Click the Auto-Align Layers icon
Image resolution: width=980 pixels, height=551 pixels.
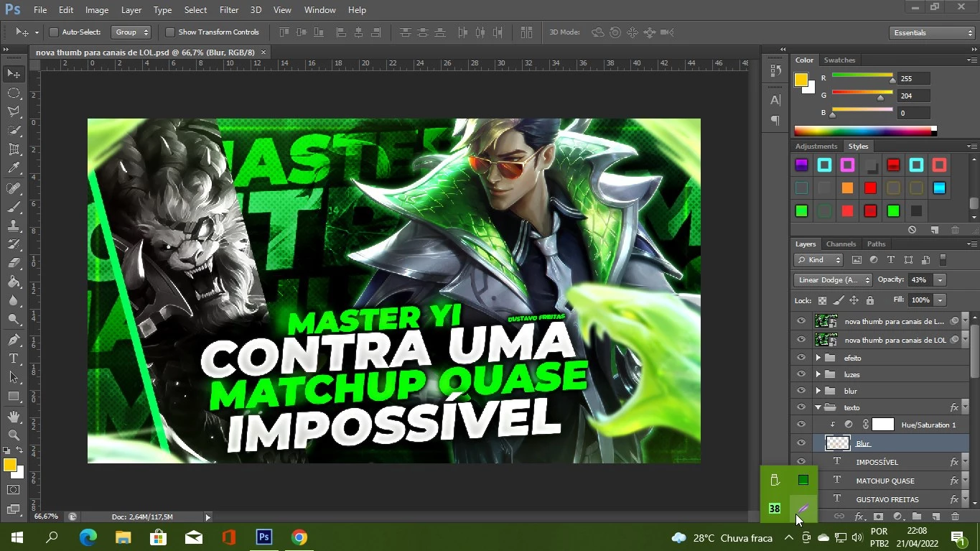(526, 32)
